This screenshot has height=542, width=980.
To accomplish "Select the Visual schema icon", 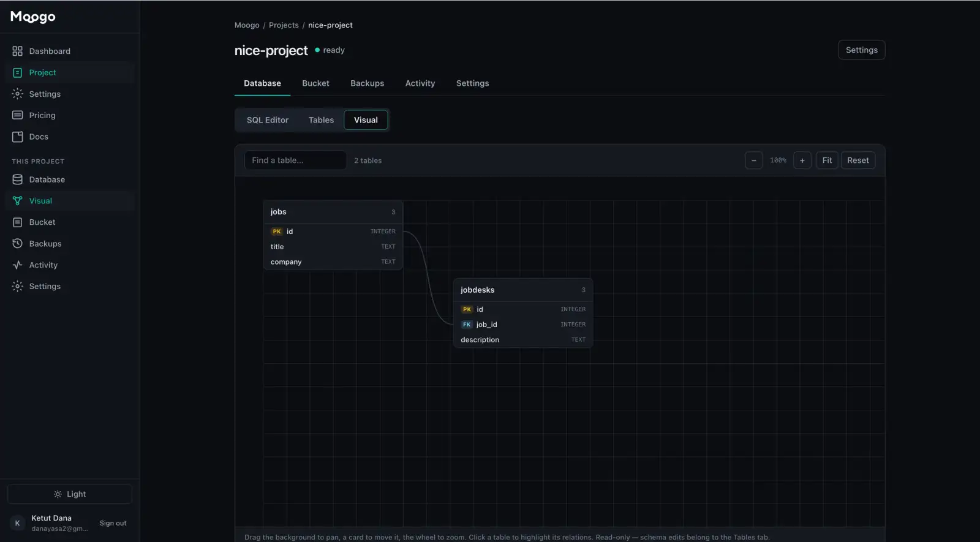I will coord(17,201).
